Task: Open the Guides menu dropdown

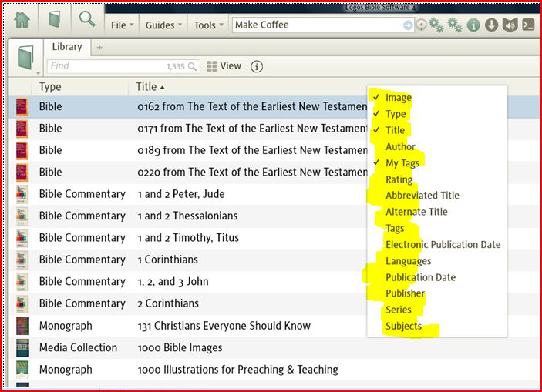Action: 163,25
